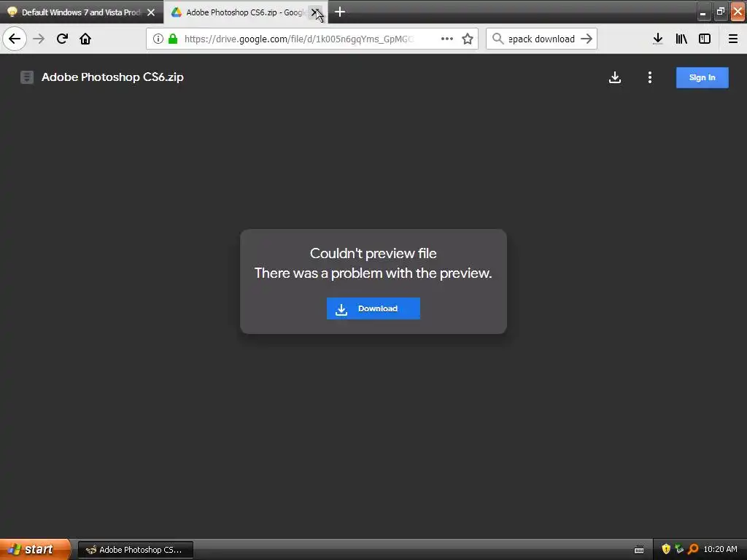The image size is (747, 560).
Task: Minimize the browser window
Action: coord(703,12)
